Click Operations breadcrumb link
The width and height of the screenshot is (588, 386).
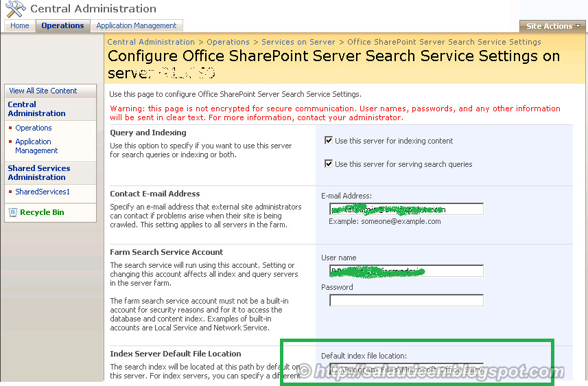(x=228, y=42)
